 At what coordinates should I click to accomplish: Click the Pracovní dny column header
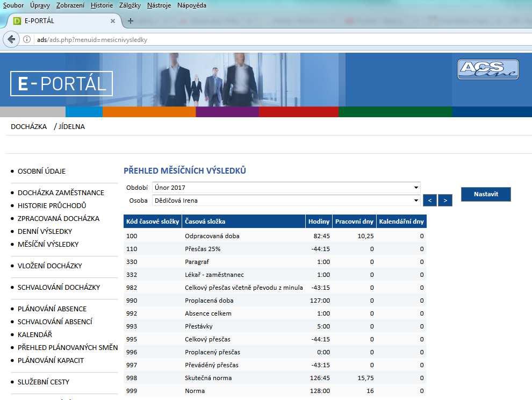tap(354, 222)
